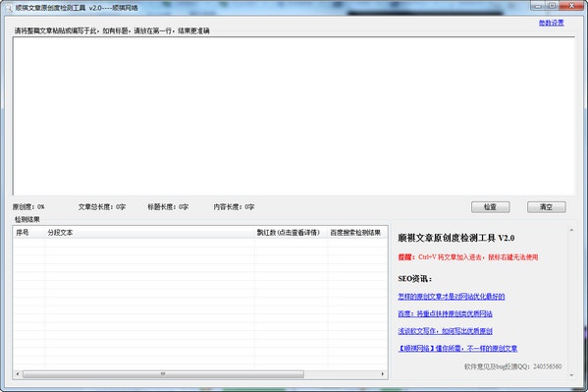Click into the article text area
588x392 pixels.
tap(294, 116)
